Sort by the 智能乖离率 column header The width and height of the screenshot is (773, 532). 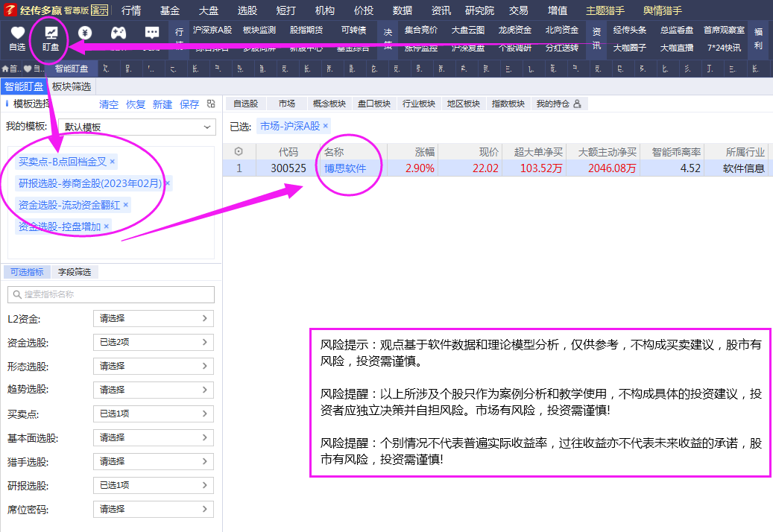tap(676, 152)
